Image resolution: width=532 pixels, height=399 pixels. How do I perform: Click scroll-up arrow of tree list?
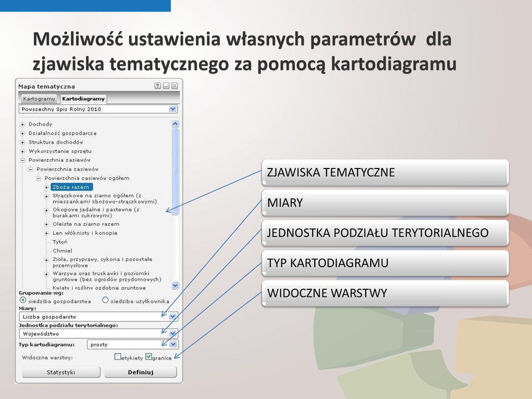pyautogui.click(x=175, y=124)
